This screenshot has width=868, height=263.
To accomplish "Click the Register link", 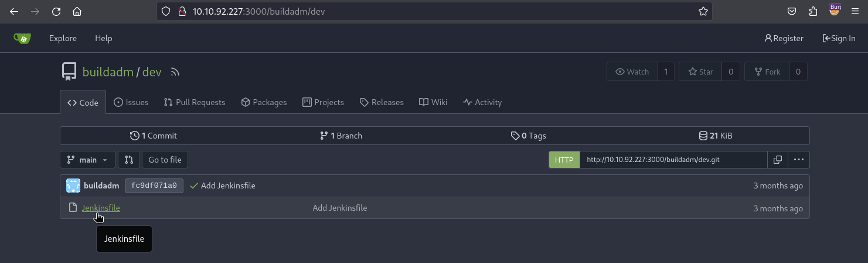I will tap(784, 38).
